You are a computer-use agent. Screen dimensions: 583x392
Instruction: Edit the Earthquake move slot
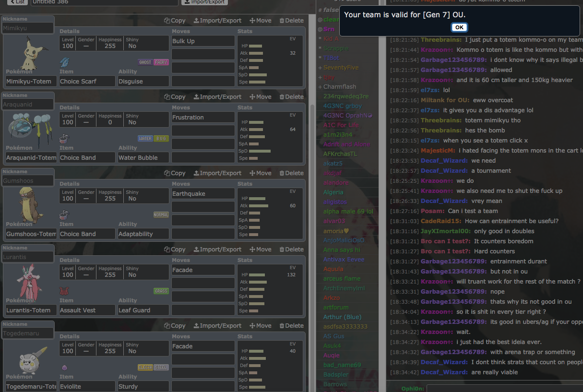click(203, 194)
